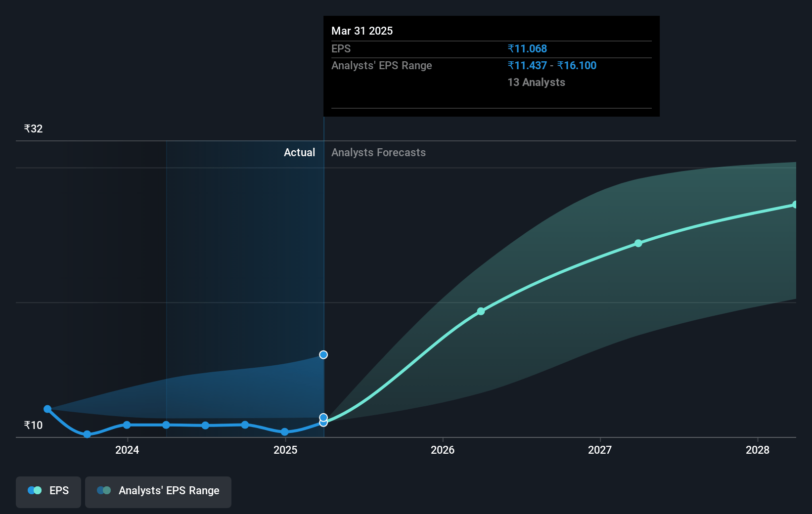Screen dimensions: 812x514
Task: Select the EPS point at late 2024
Action: pos(245,425)
